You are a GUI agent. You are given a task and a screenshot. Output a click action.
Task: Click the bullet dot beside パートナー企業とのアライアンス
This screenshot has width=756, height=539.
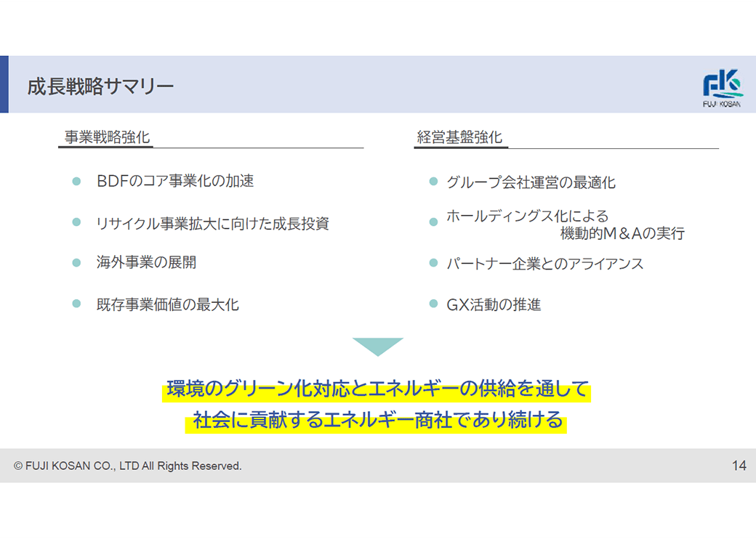click(433, 263)
